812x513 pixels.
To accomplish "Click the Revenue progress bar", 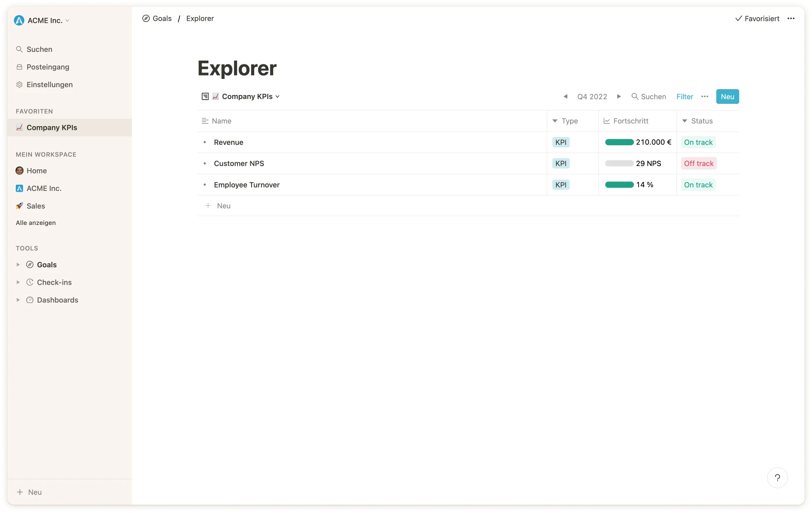I will (619, 142).
